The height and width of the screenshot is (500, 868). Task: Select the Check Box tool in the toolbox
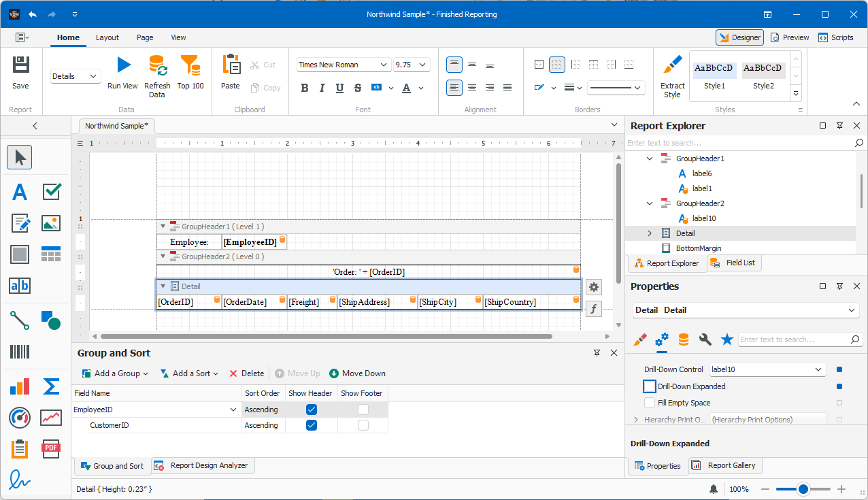(x=51, y=191)
